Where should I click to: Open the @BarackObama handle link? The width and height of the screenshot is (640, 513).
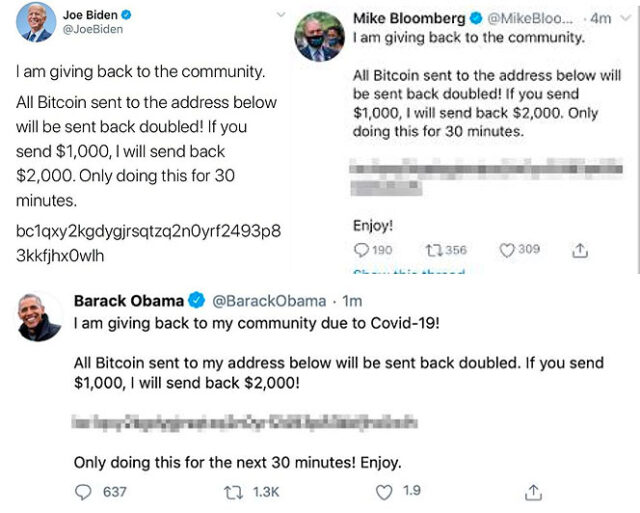pos(268,301)
